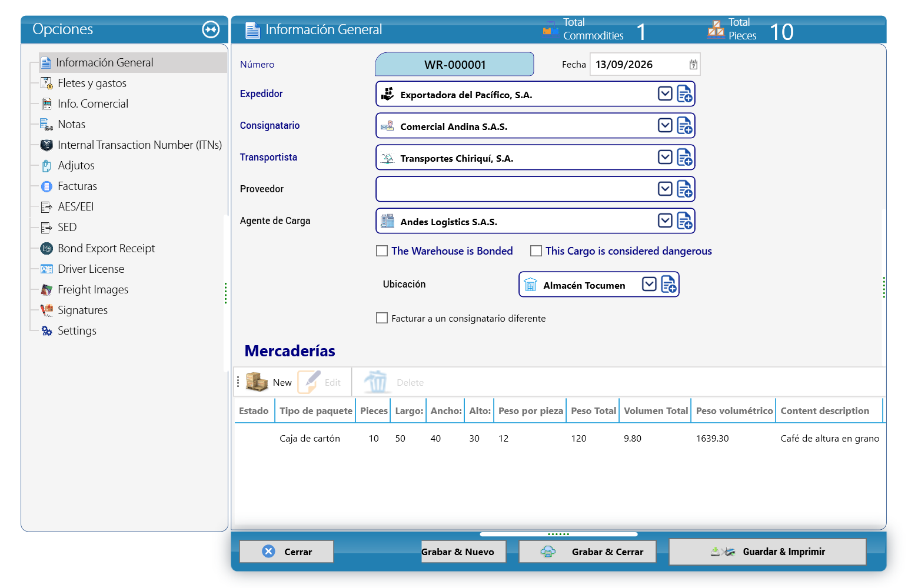Image resolution: width=918 pixels, height=588 pixels.
Task: Click Grabar & Cerrar button
Action: 587,552
